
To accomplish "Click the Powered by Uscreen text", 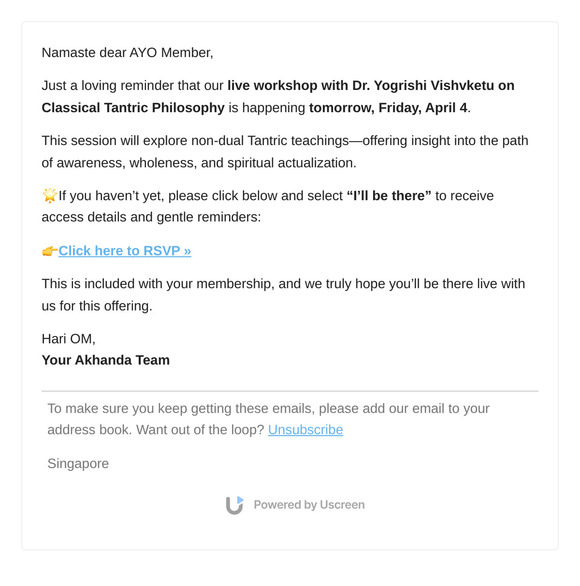I will [309, 505].
